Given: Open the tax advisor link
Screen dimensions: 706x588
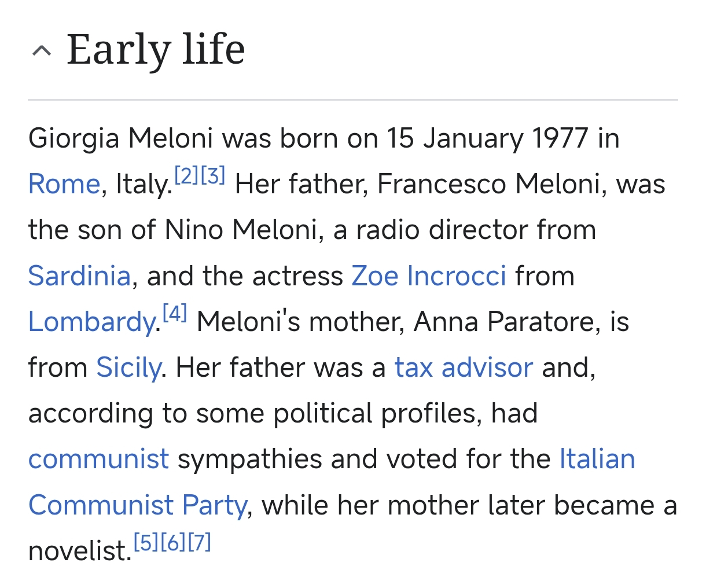Looking at the screenshot, I should (464, 367).
